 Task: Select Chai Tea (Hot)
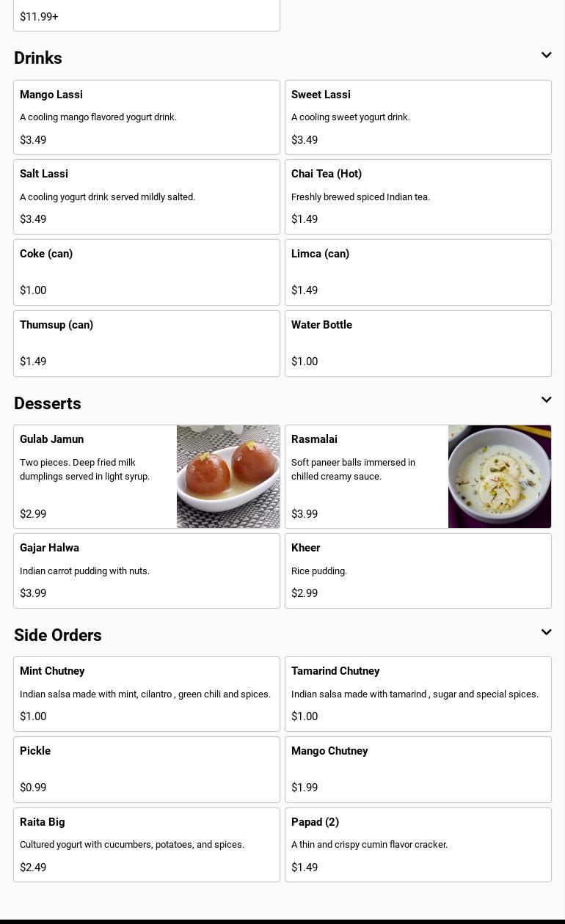418,197
